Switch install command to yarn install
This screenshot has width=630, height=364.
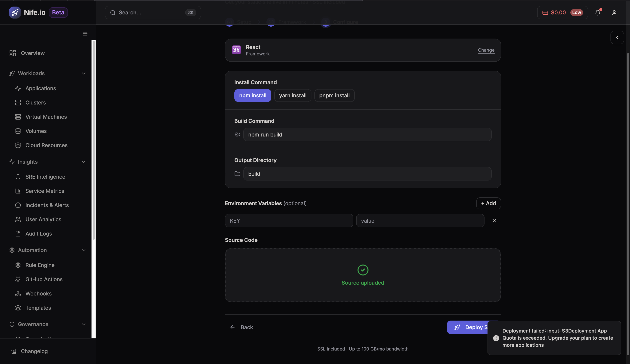(293, 95)
